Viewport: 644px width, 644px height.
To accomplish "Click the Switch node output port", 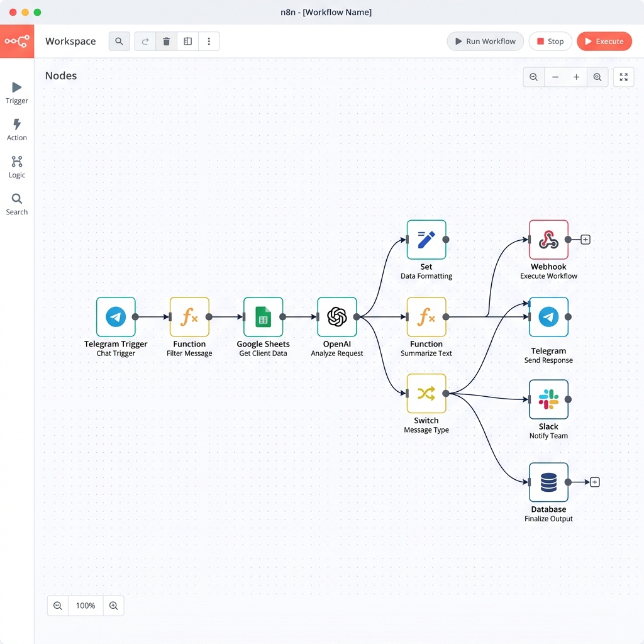I will pos(446,394).
